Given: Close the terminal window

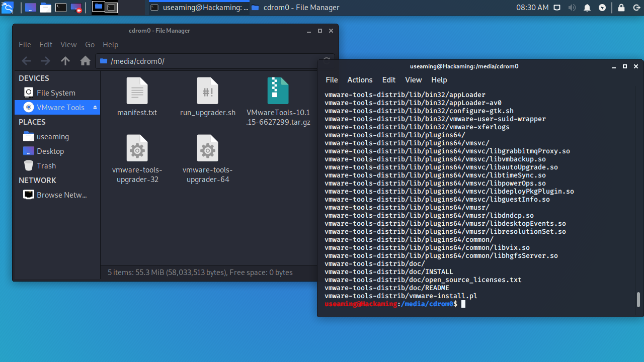Looking at the screenshot, I should point(636,66).
